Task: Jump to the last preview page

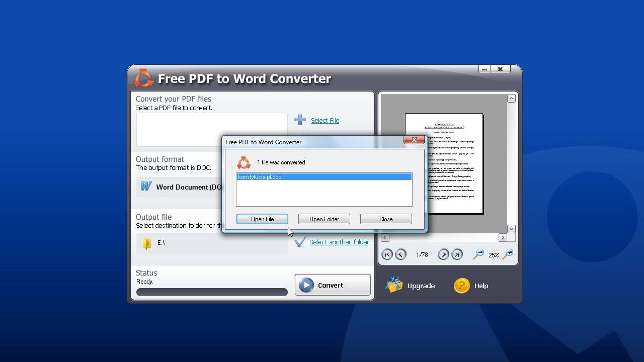Action: [x=457, y=254]
